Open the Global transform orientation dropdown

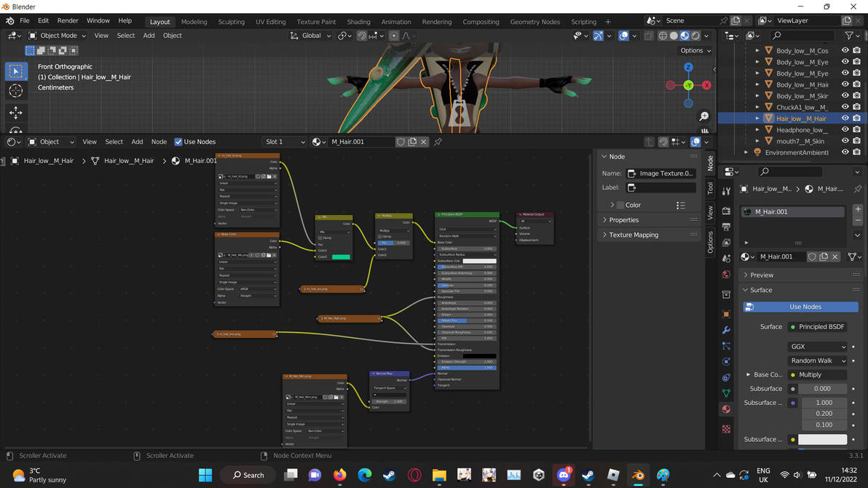(x=310, y=36)
